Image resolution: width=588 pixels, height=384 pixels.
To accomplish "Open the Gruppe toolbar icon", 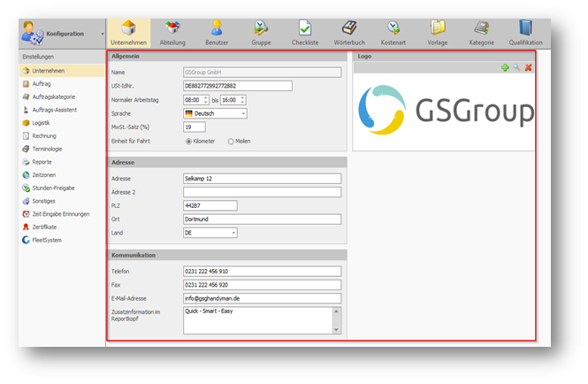I will click(x=261, y=34).
